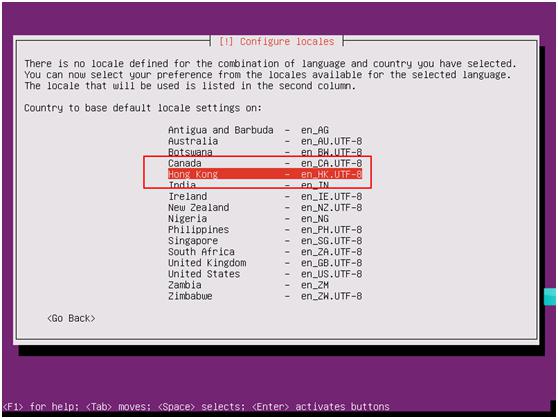Choose Ireland en_IE.UTF-8 option

click(265, 197)
